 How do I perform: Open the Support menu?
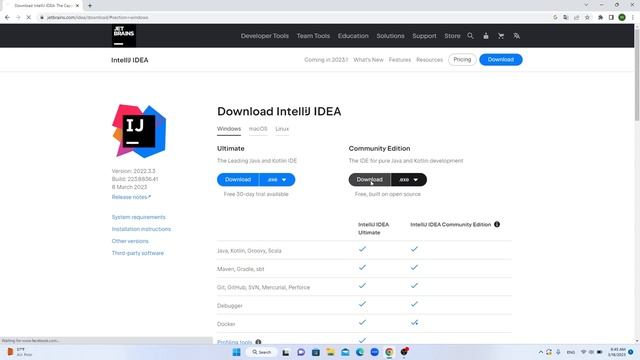pos(424,36)
